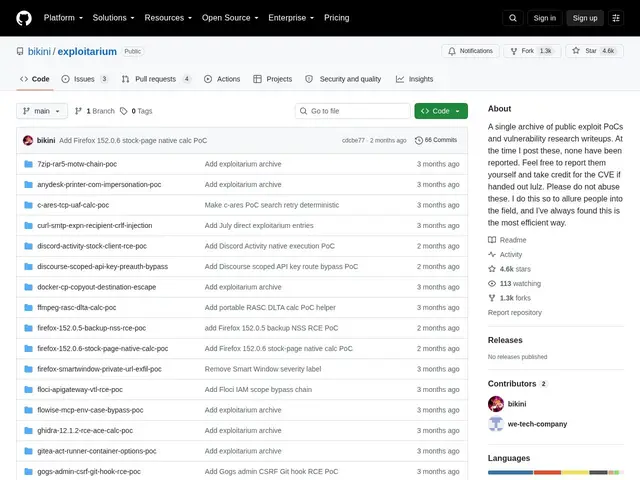This screenshot has height=480, width=640.
Task: Switch to the Insights tab
Action: [x=414, y=79]
